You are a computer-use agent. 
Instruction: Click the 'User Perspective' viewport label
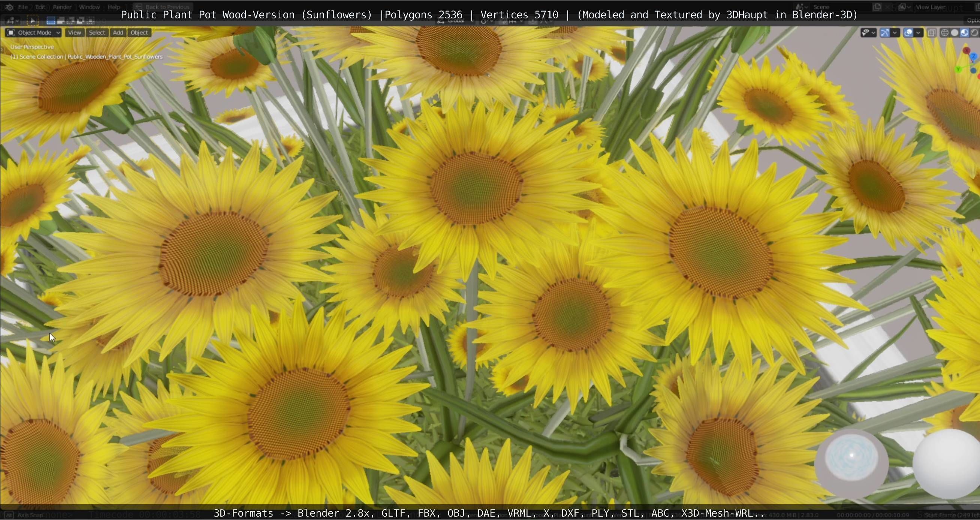coord(32,47)
